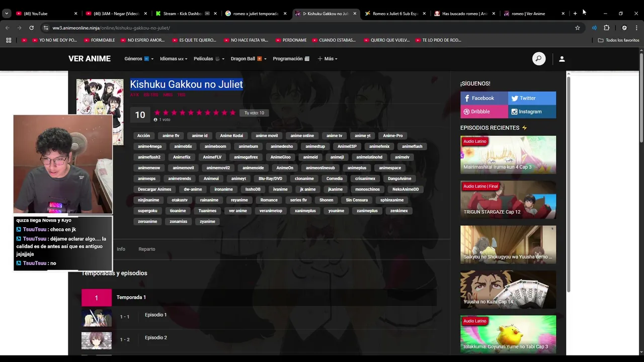Rate the first star in rating

[157, 113]
